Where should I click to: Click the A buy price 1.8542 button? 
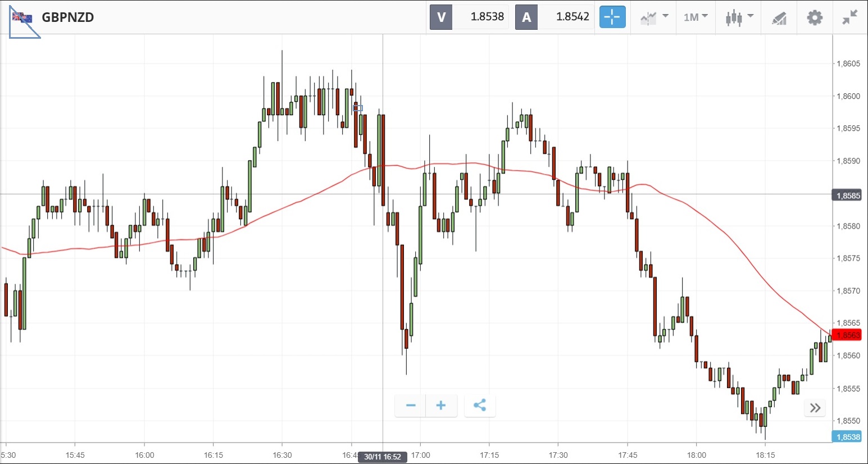555,17
